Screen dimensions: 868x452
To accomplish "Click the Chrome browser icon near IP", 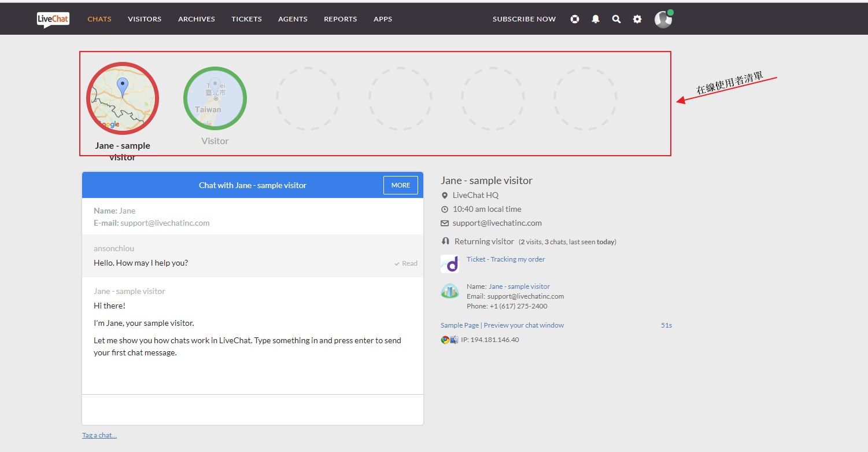I will pyautogui.click(x=445, y=340).
